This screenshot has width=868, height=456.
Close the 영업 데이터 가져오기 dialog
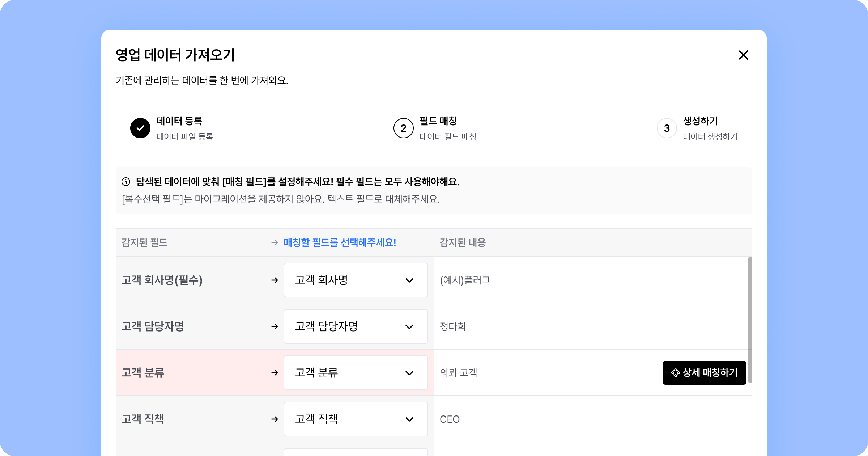(x=743, y=55)
